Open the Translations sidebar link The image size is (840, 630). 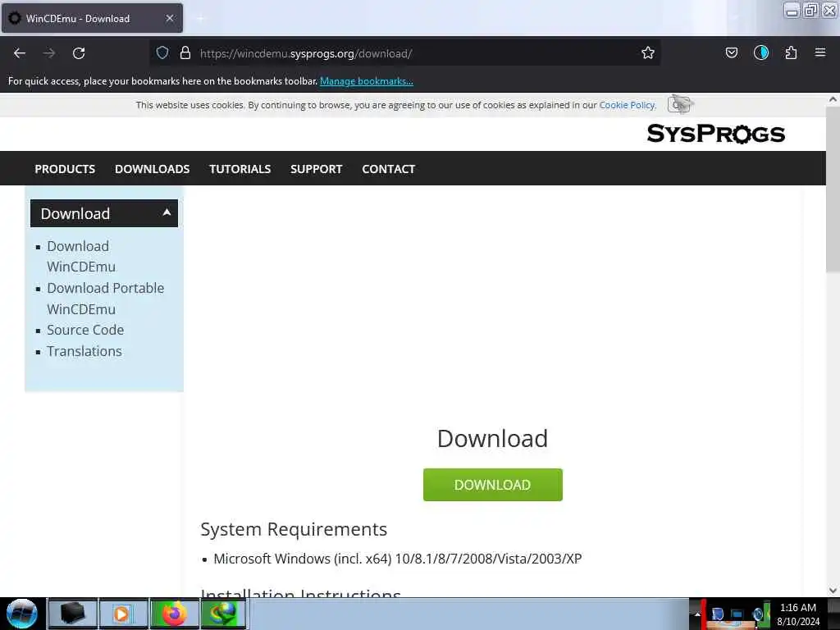[x=84, y=351]
